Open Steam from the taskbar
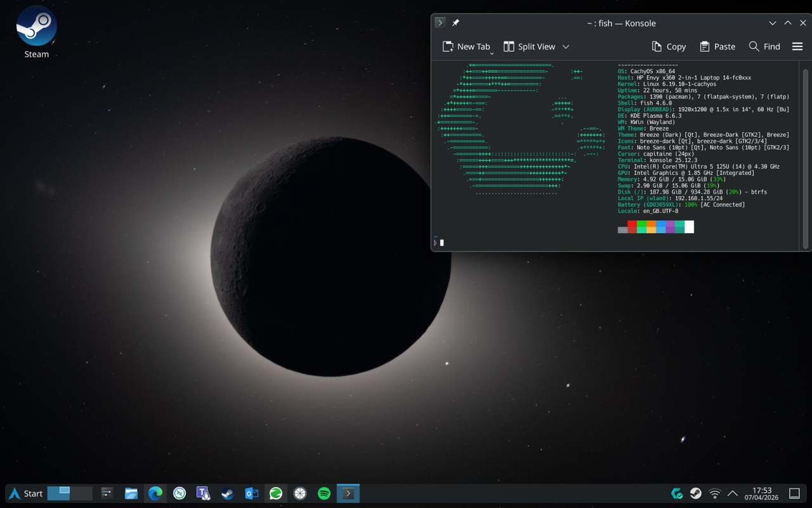Screen dimensions: 812x508 point(228,493)
